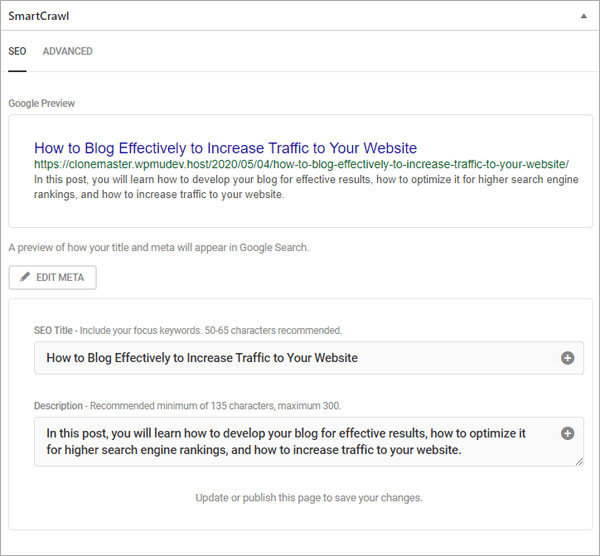This screenshot has width=600, height=556.
Task: Click the plus icon in SEO Title field
Action: pyautogui.click(x=567, y=358)
